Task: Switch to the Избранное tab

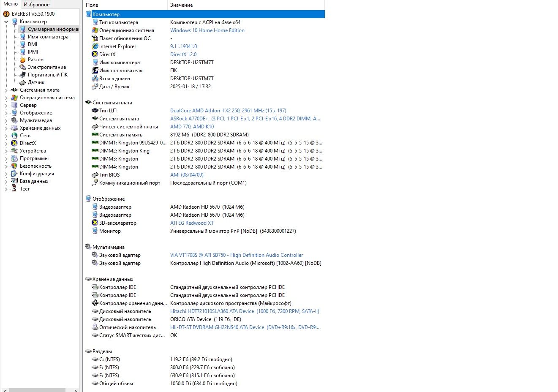Action: pyautogui.click(x=36, y=5)
